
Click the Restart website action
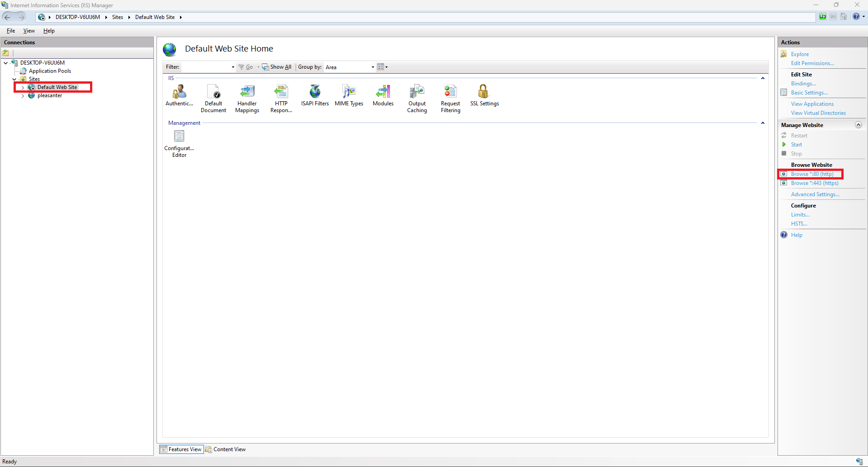pos(799,136)
